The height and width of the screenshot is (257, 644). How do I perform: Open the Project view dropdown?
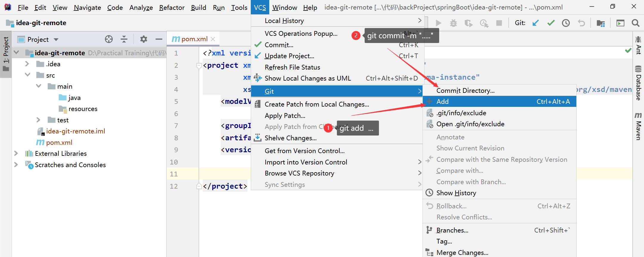(x=56, y=39)
